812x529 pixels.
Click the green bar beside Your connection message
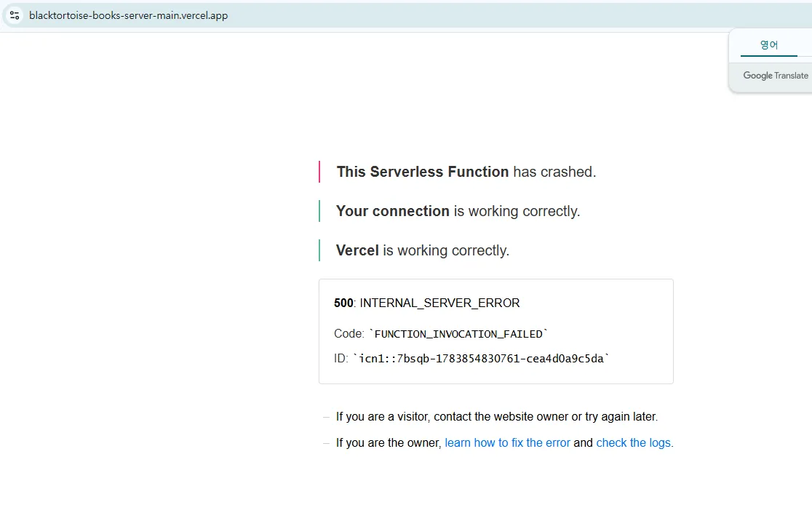coord(319,211)
